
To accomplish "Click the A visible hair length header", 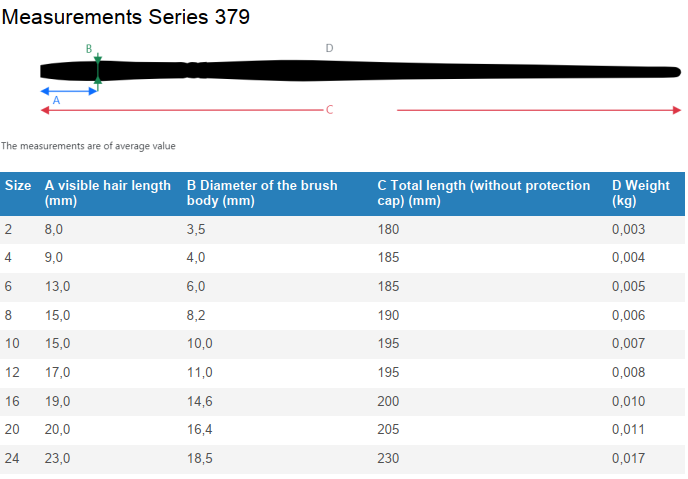I will pyautogui.click(x=108, y=193).
